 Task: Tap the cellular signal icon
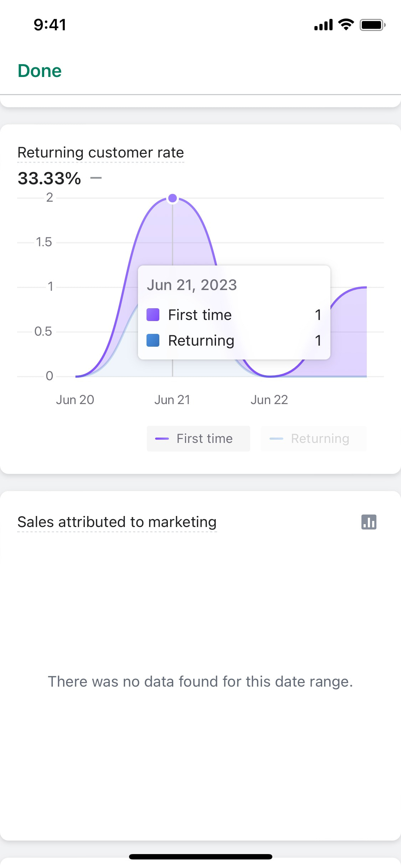click(323, 25)
